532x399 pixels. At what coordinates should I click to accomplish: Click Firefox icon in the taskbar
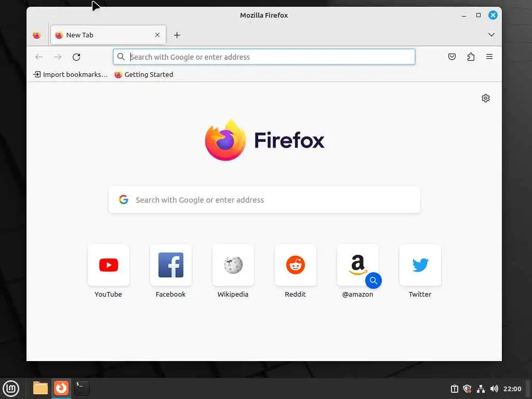pos(61,388)
